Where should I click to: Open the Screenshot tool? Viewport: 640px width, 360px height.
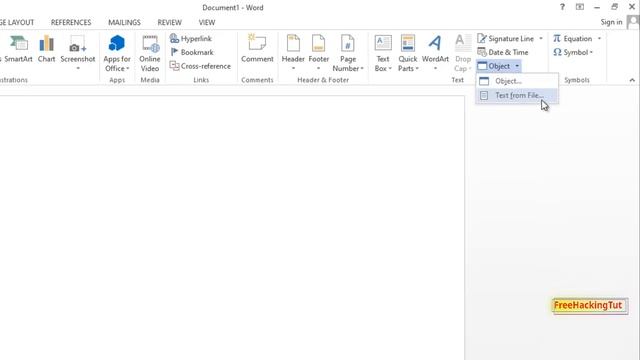[x=78, y=52]
